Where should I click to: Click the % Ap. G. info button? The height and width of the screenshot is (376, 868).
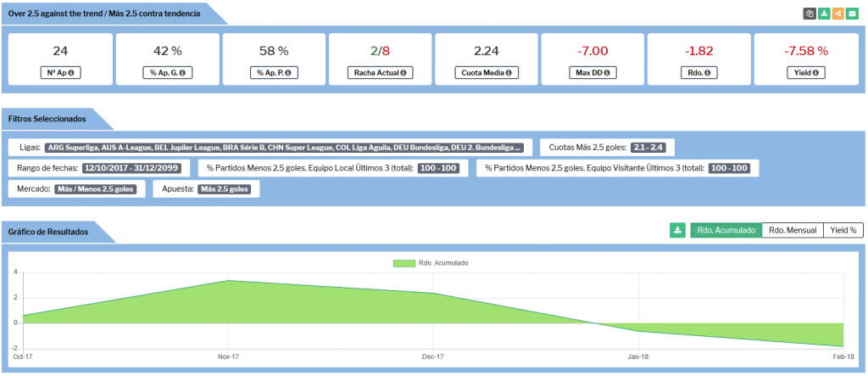tap(167, 73)
